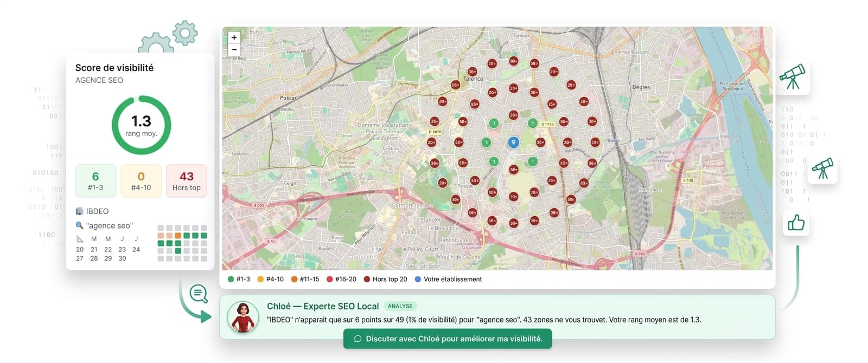Viewport: 868px width, 363px height.
Task: Click the blue Votre établissement legend dot
Action: (418, 279)
